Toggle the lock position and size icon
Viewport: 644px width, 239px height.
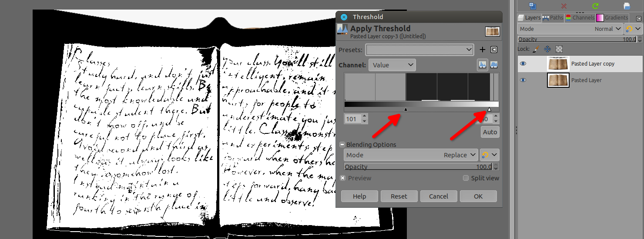click(x=547, y=49)
